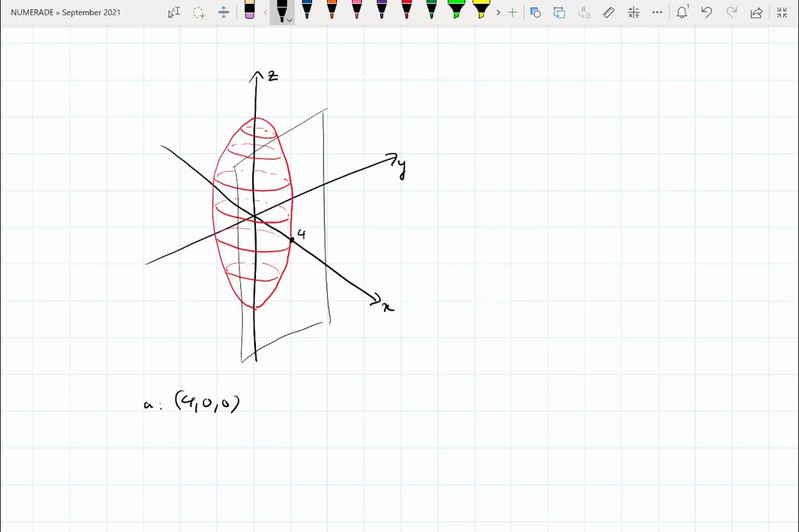Open the black pen options chevron

[x=289, y=22]
